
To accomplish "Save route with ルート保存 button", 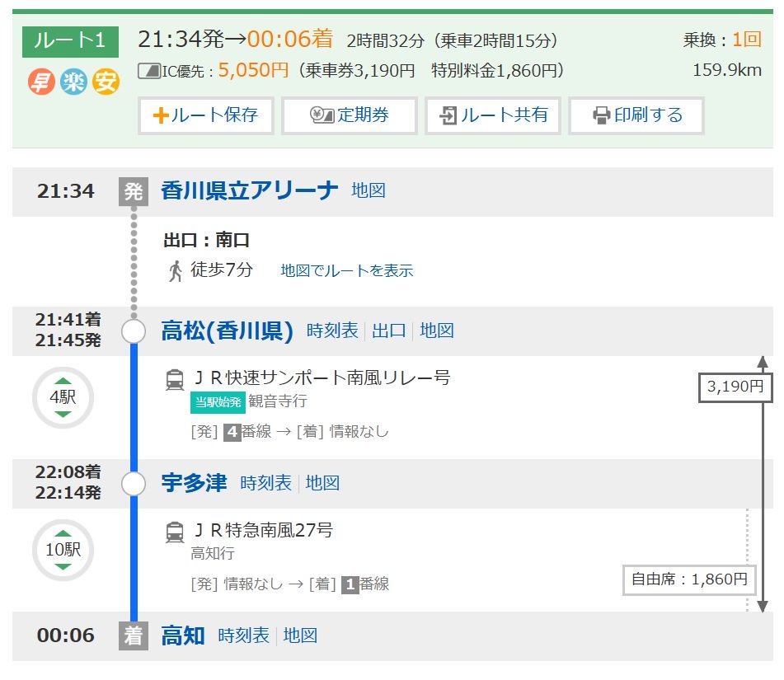I will [206, 115].
